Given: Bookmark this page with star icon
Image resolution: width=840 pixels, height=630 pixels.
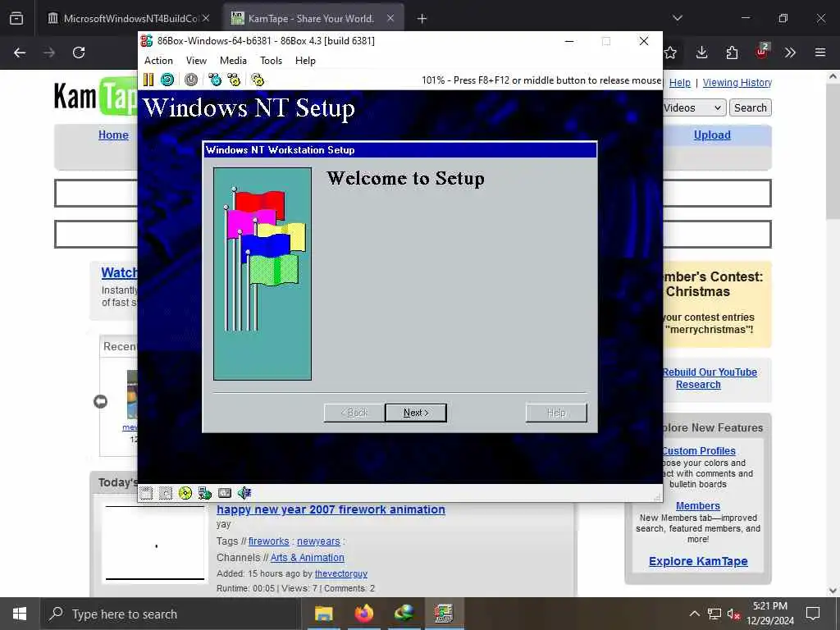Looking at the screenshot, I should pos(670,52).
